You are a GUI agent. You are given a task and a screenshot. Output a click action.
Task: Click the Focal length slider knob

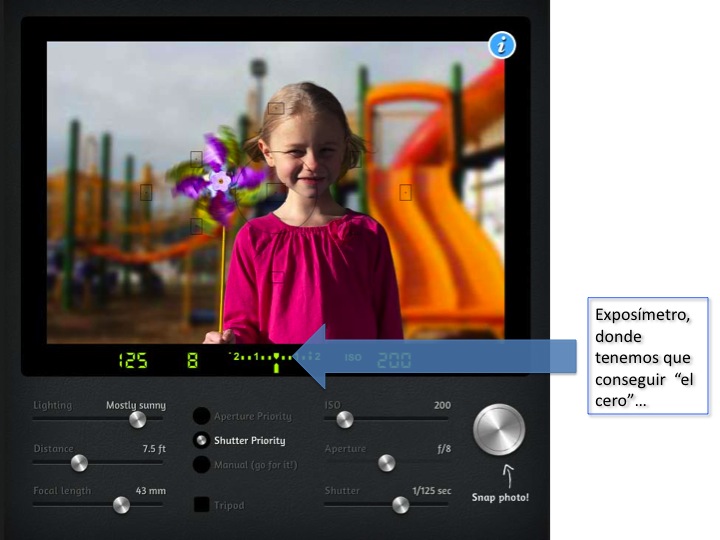(121, 505)
